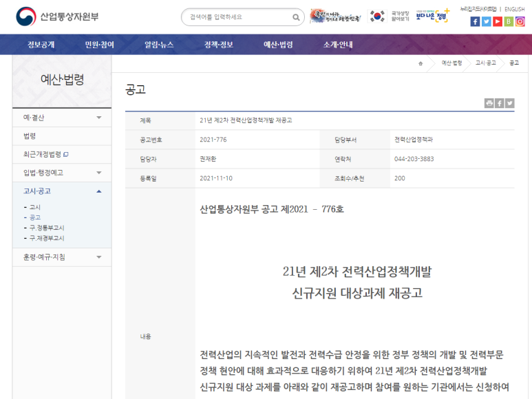Click 누리집지도(사이트맵) link

pyautogui.click(x=478, y=9)
